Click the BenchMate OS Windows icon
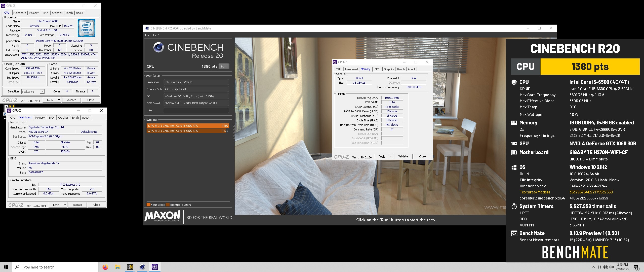 pos(514,167)
